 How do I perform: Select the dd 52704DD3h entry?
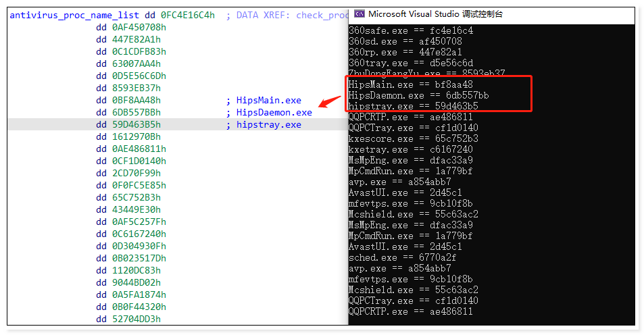tap(128, 319)
